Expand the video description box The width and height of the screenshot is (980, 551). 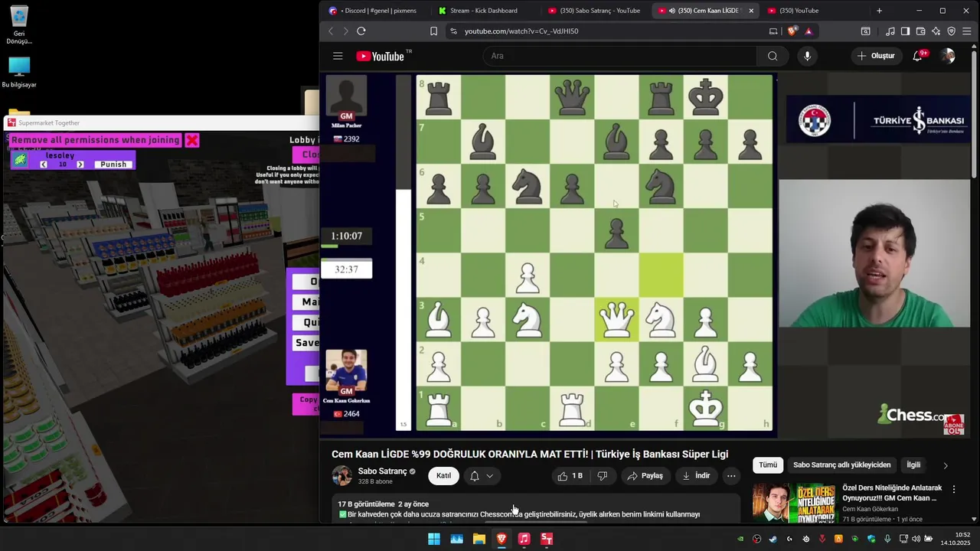tap(536, 509)
